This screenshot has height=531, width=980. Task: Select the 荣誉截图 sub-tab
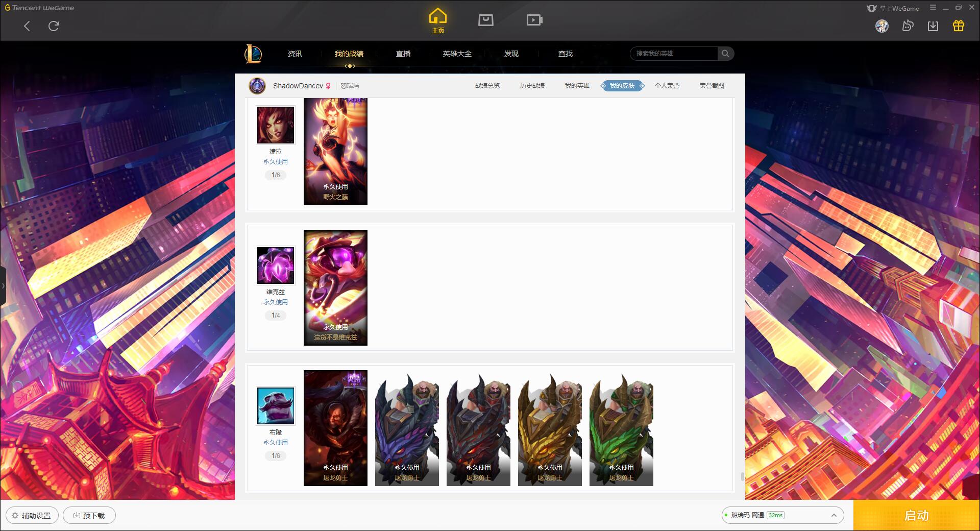coord(712,86)
